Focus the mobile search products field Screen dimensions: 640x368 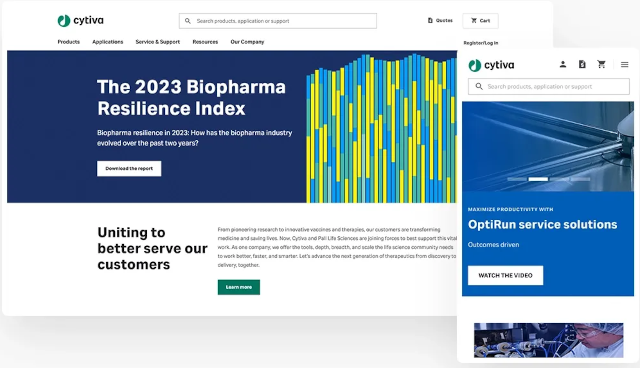549,86
